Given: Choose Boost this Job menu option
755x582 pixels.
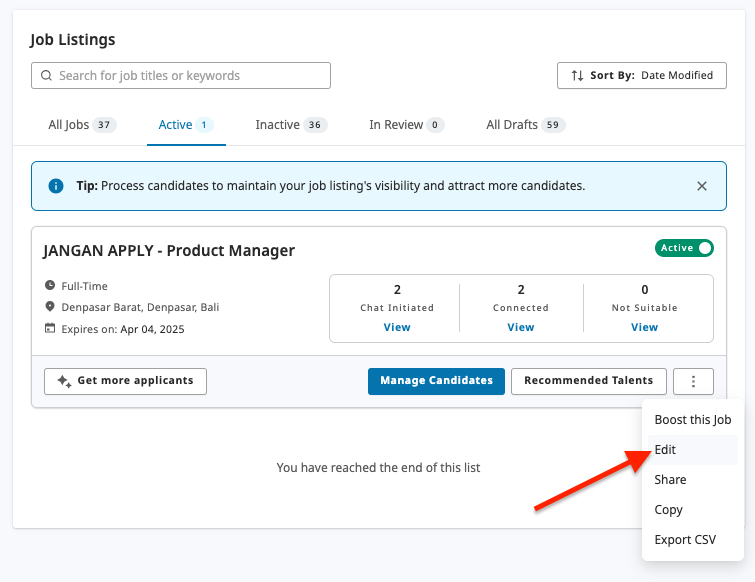Looking at the screenshot, I should pyautogui.click(x=692, y=420).
